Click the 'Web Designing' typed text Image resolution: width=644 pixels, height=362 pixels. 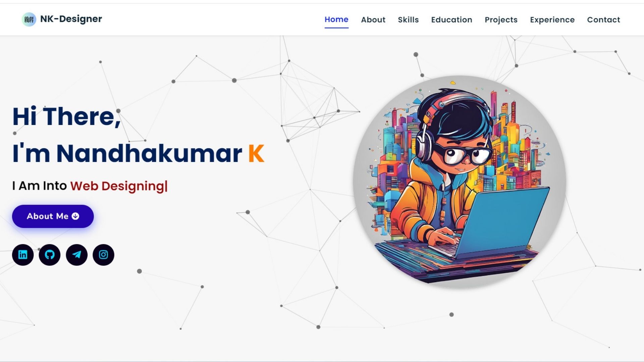(x=117, y=186)
